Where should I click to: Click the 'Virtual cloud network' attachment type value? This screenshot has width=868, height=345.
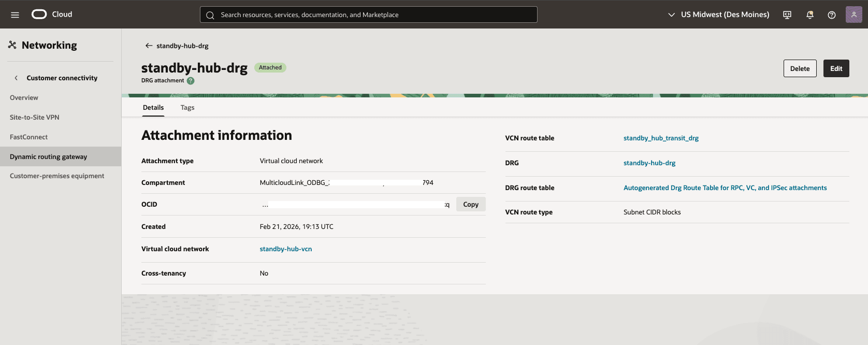click(x=291, y=161)
